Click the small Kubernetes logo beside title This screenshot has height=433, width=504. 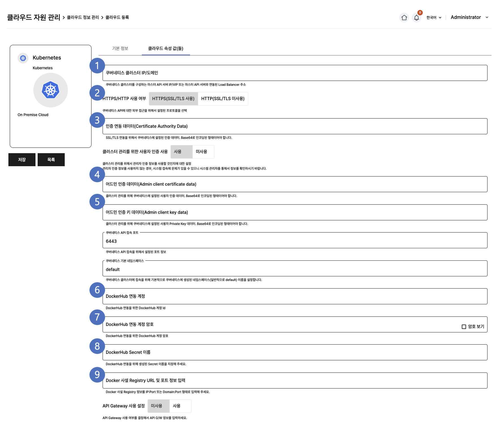23,58
